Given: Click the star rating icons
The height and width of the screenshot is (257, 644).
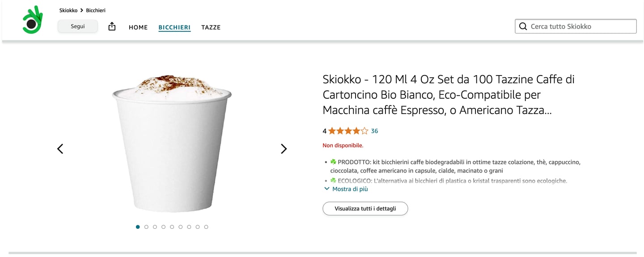Looking at the screenshot, I should tap(348, 131).
